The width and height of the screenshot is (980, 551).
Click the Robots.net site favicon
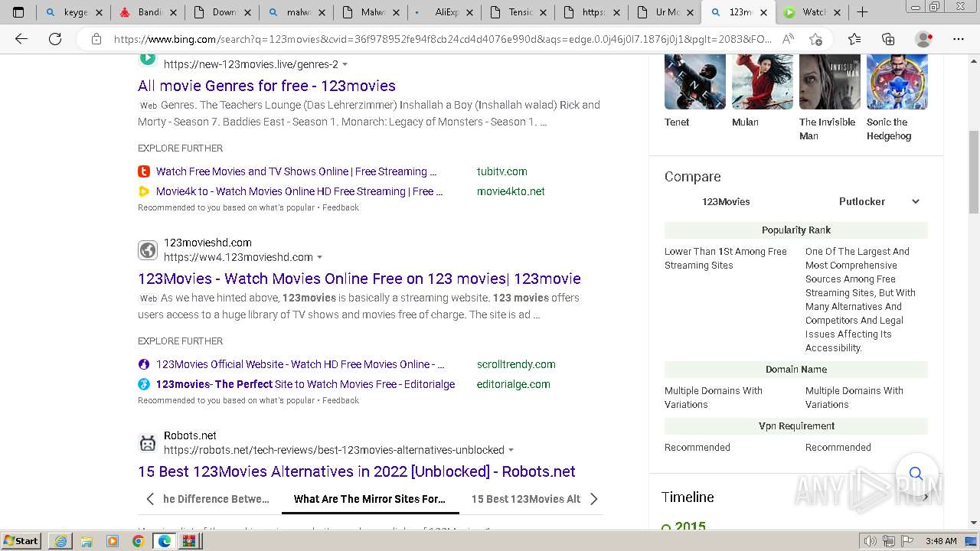coord(148,443)
